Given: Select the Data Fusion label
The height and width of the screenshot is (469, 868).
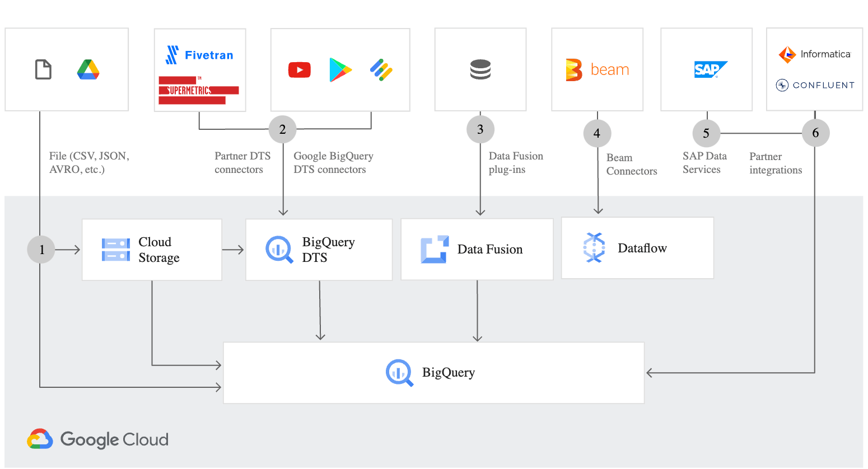Looking at the screenshot, I should pyautogui.click(x=490, y=249).
